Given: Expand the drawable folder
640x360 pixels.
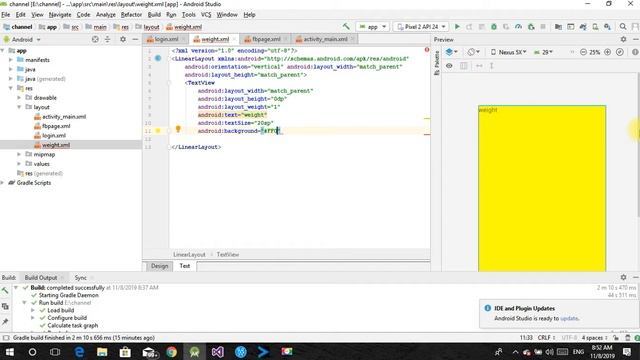Looking at the screenshot, I should click(x=19, y=98).
